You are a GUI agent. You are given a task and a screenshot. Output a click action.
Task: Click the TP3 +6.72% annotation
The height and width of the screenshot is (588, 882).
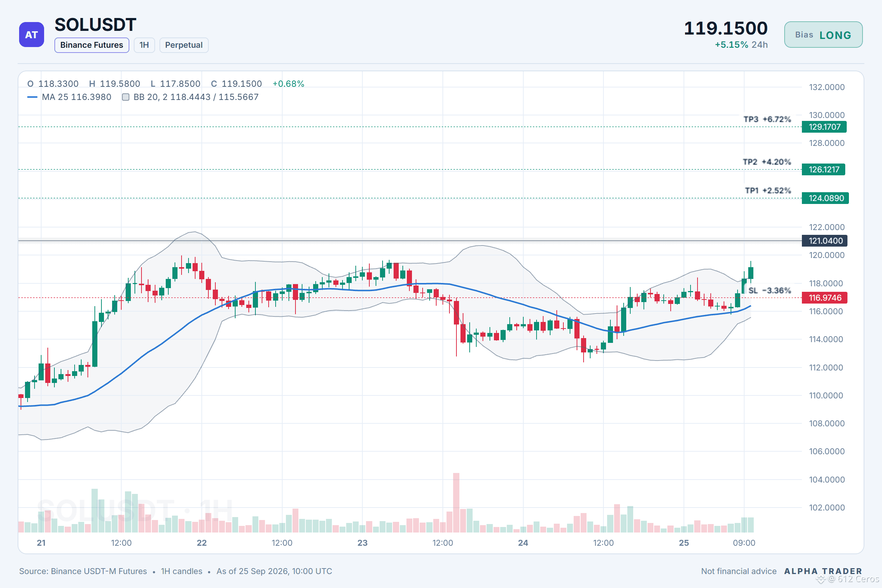767,119
